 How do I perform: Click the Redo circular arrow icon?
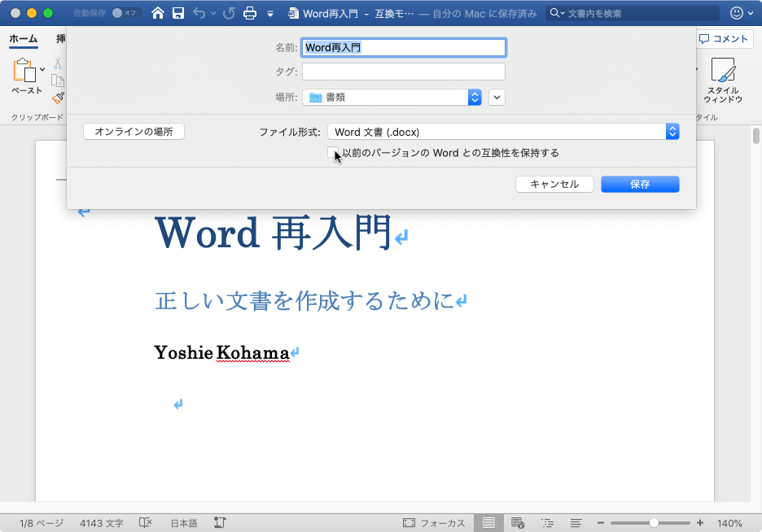(x=229, y=13)
